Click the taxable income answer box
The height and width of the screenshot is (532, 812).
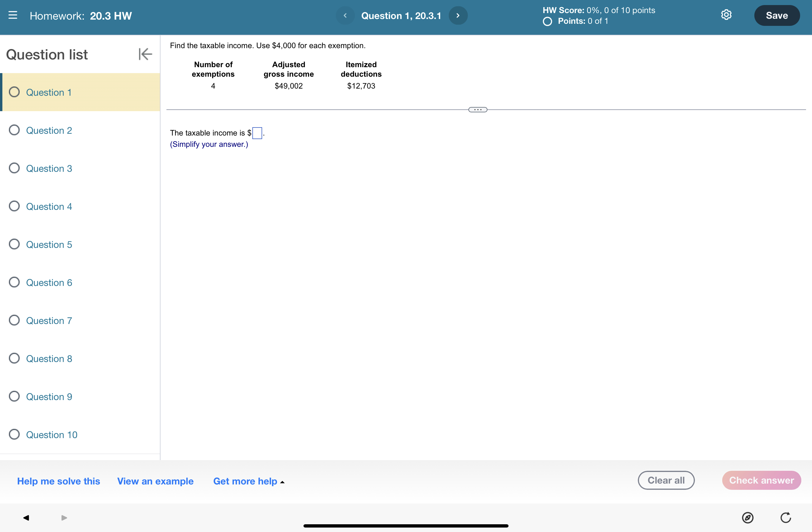pyautogui.click(x=257, y=133)
